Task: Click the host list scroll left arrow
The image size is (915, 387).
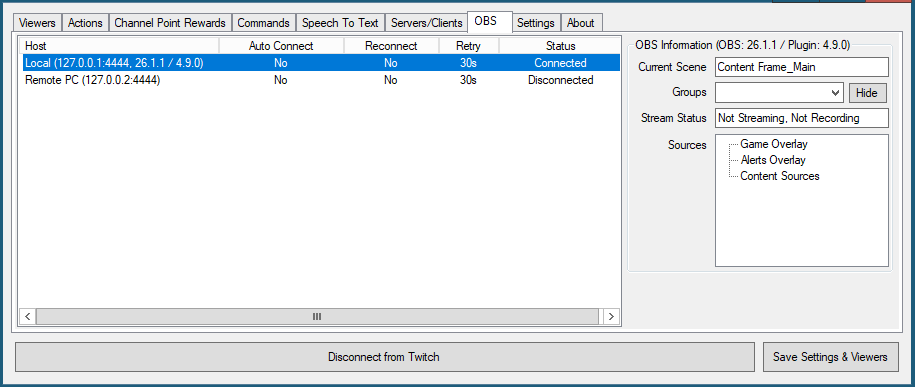Action: coord(27,316)
